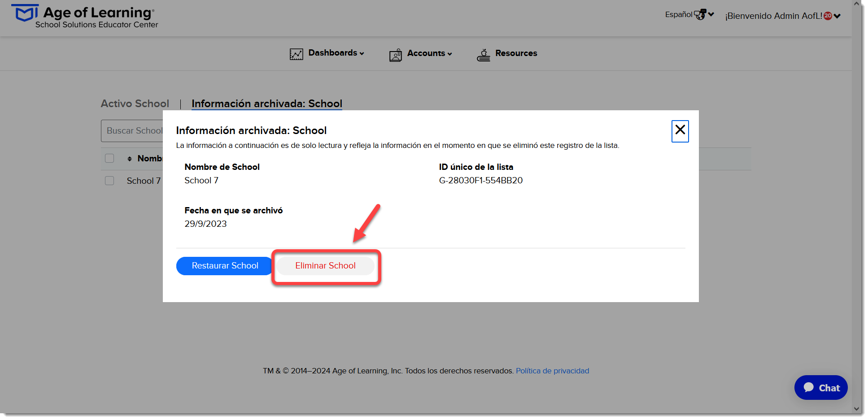Click the Dashboards chart icon
Image resolution: width=868 pixels, height=420 pixels.
coord(296,54)
